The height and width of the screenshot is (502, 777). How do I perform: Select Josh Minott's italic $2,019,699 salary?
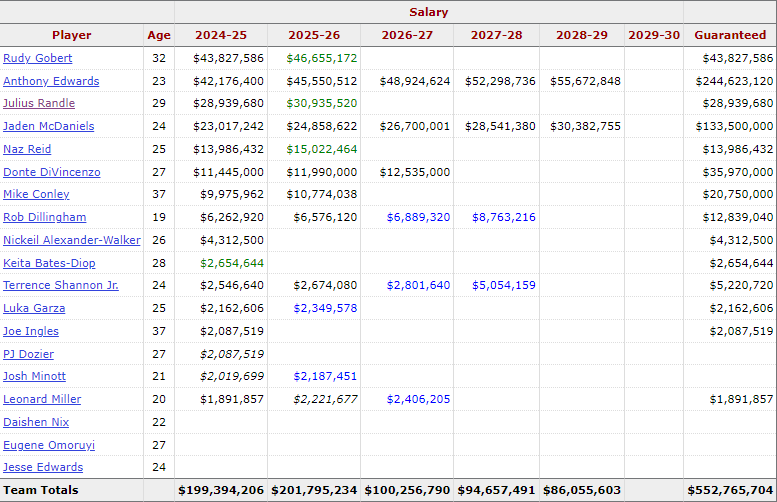(x=232, y=376)
